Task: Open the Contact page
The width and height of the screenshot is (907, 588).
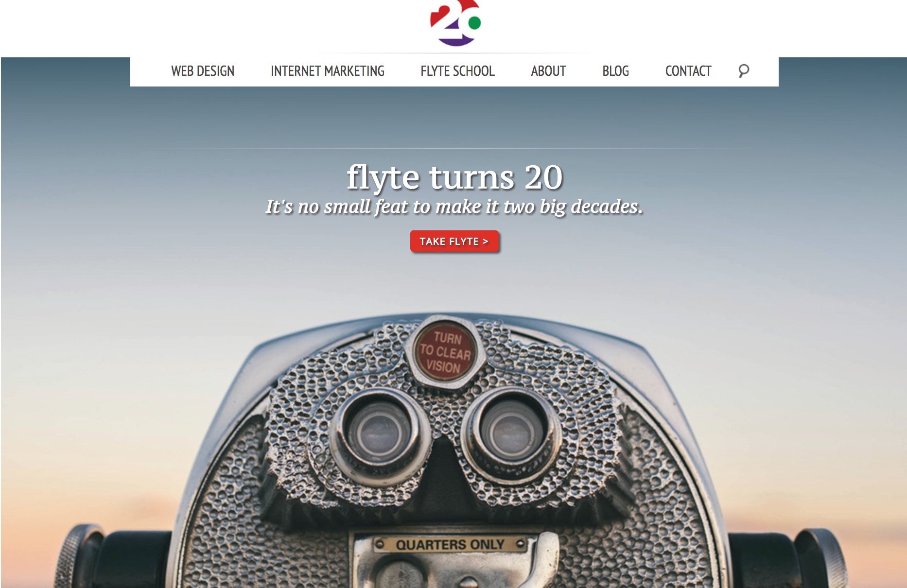Action: pyautogui.click(x=688, y=71)
